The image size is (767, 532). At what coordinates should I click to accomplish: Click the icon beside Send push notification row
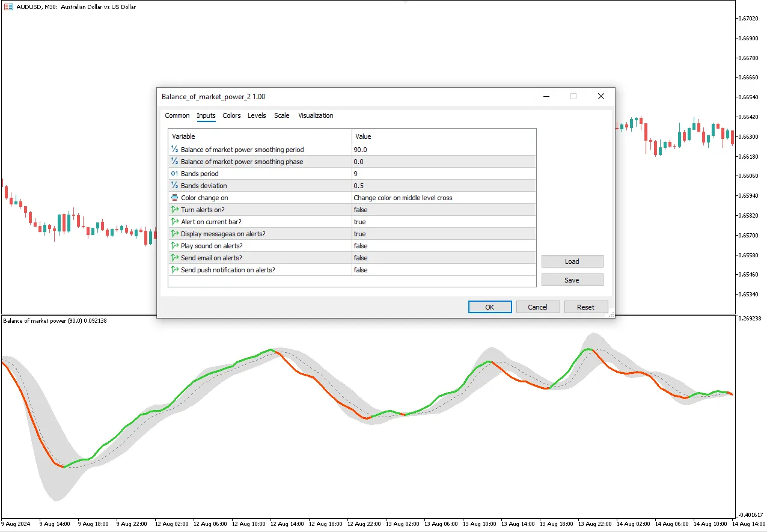tap(174, 270)
